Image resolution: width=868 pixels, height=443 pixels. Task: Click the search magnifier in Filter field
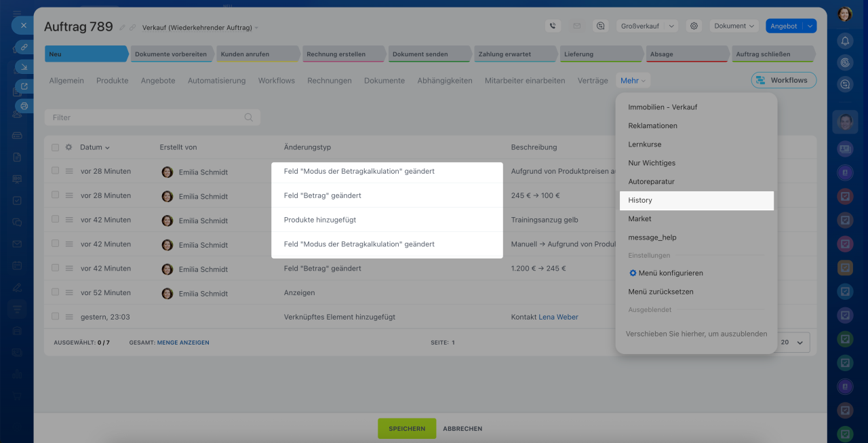pos(249,117)
